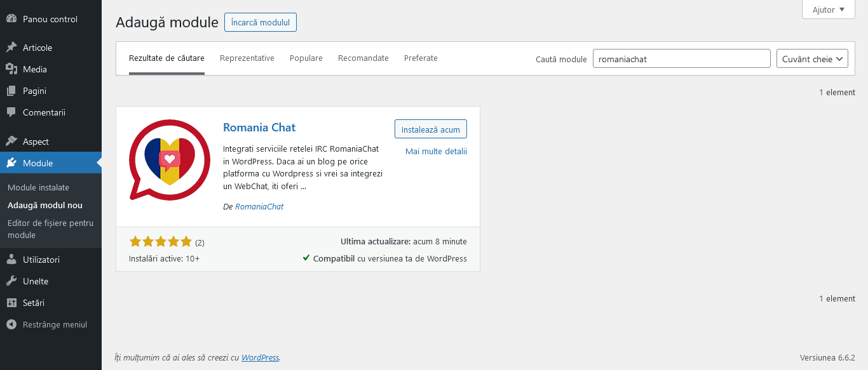Open the Aspect menu

point(51,142)
